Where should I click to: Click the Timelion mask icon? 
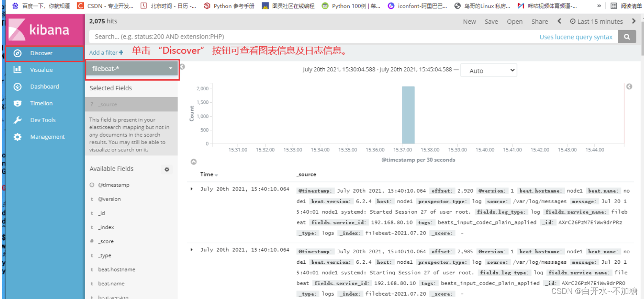(x=17, y=103)
